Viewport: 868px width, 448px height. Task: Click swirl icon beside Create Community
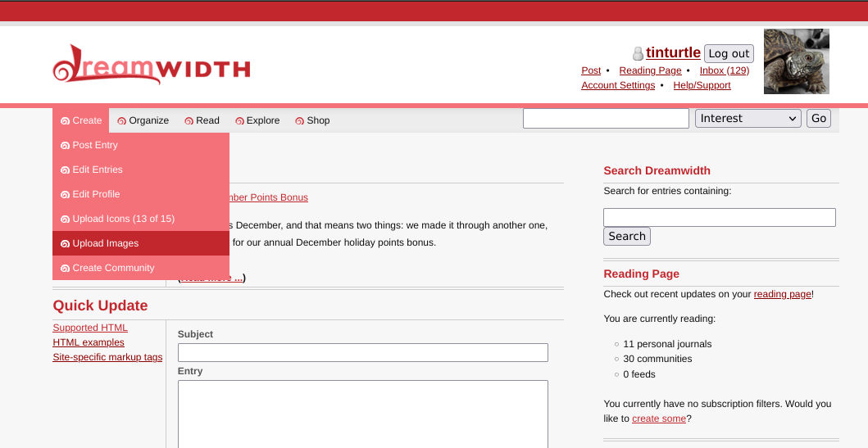[x=66, y=269]
